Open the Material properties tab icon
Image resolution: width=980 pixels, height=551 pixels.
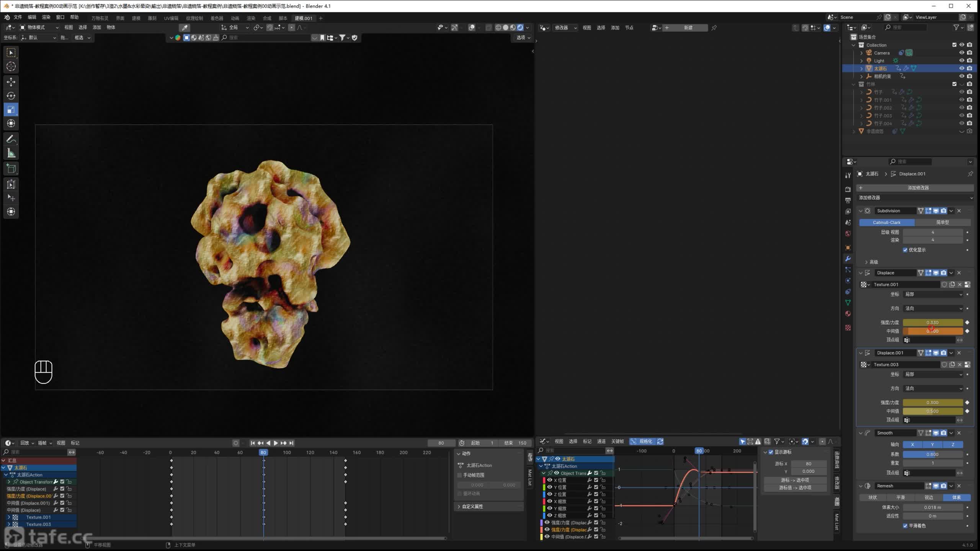click(848, 314)
